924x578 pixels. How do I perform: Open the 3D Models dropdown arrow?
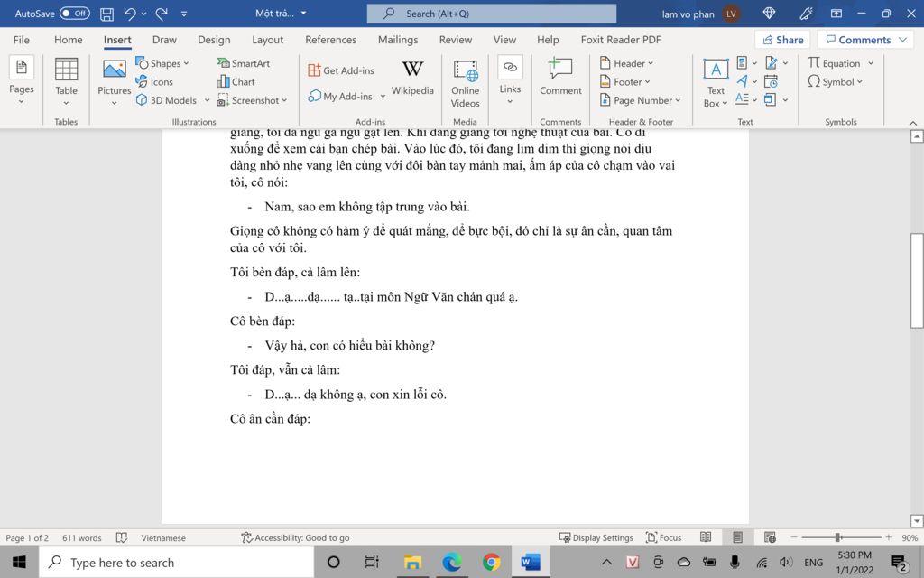pyautogui.click(x=207, y=100)
